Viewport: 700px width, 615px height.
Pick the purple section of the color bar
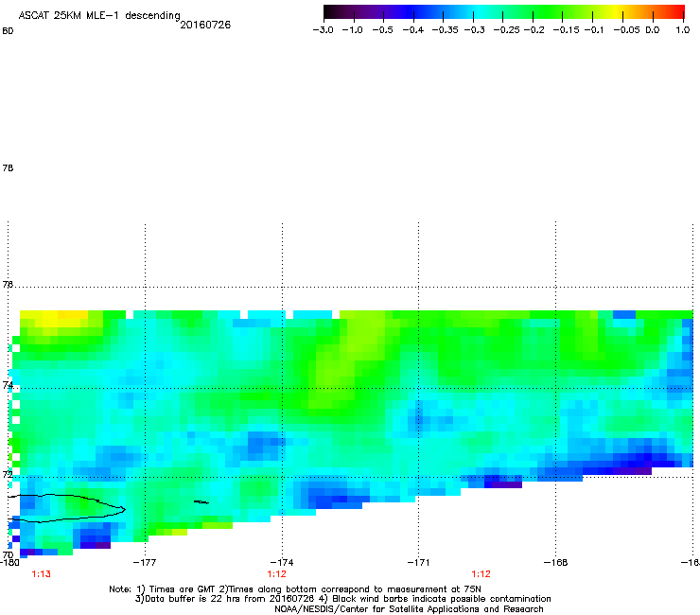(379, 11)
